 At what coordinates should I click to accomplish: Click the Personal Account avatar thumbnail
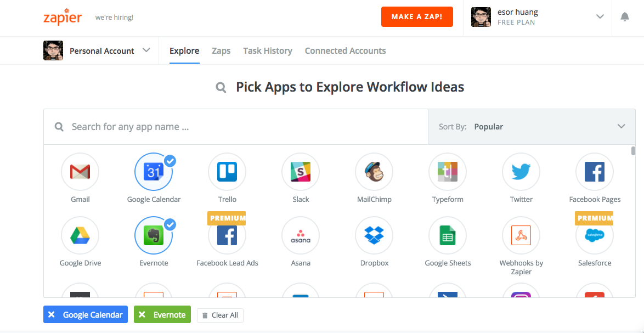pyautogui.click(x=53, y=50)
